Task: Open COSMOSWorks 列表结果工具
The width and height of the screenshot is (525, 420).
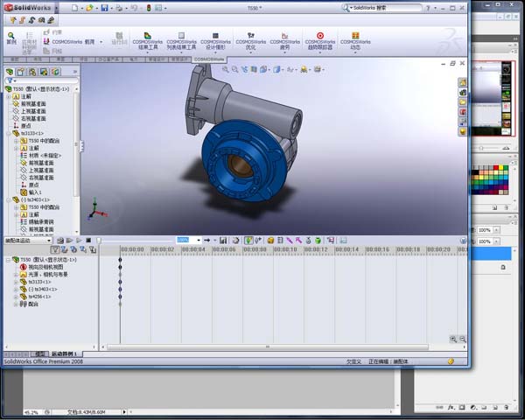Action: point(181,41)
